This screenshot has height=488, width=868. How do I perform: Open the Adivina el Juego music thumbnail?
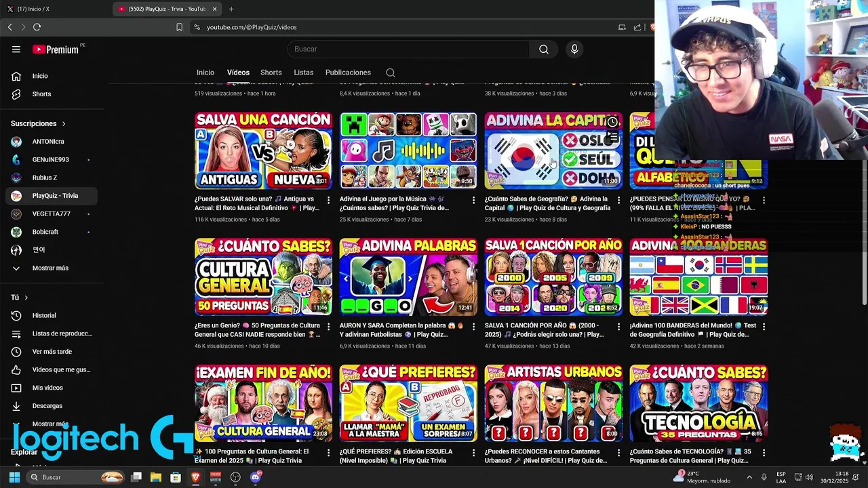click(x=408, y=150)
